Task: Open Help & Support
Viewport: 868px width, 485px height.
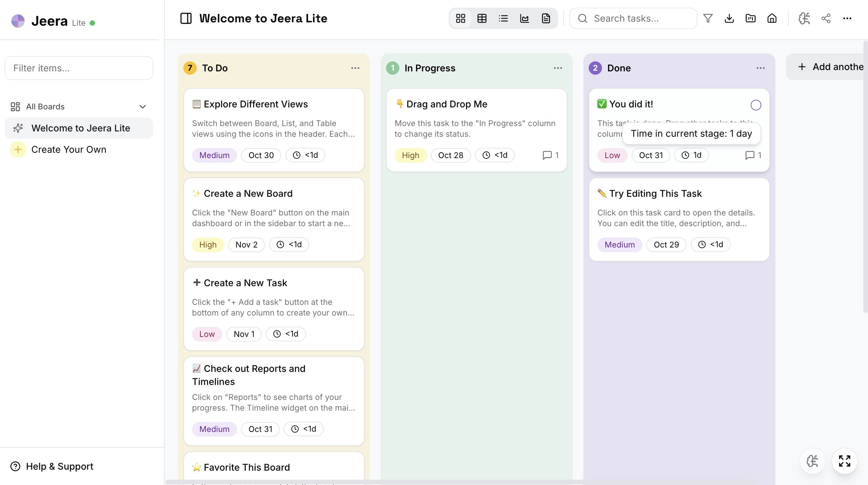Action: click(x=52, y=466)
